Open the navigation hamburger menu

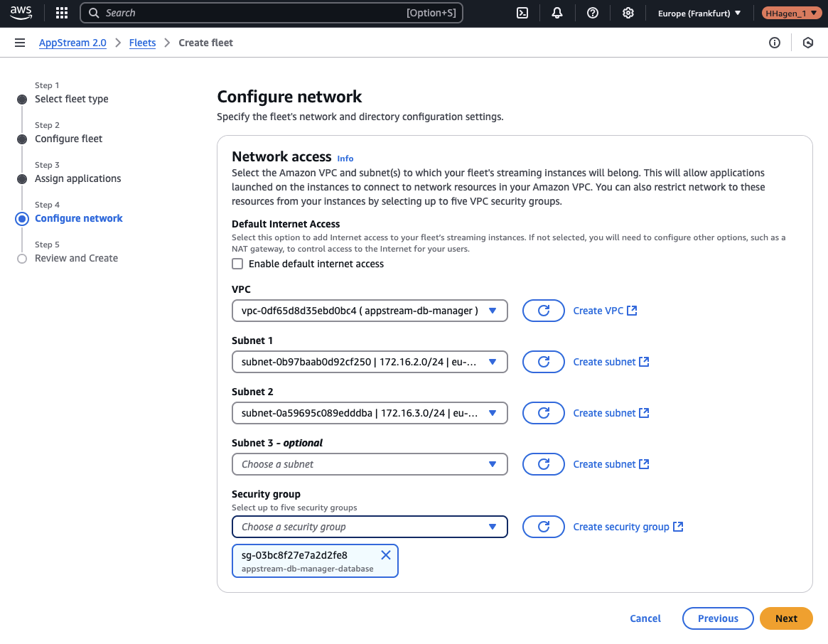pyautogui.click(x=20, y=43)
